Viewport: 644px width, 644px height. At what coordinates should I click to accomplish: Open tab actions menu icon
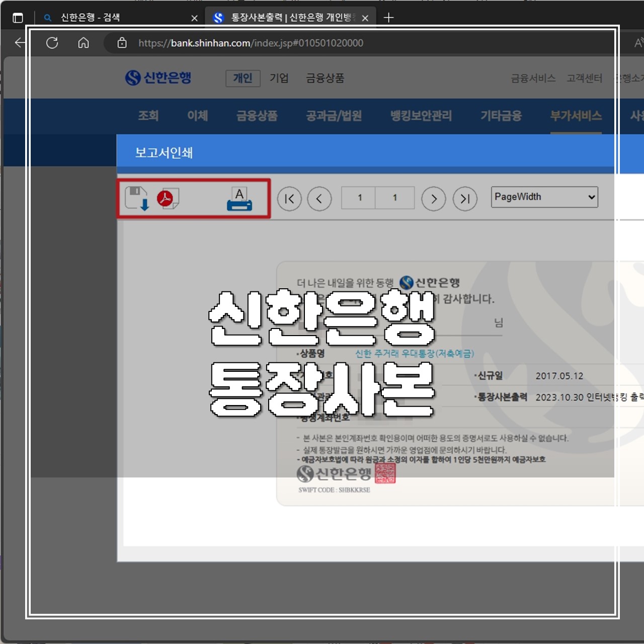click(18, 18)
